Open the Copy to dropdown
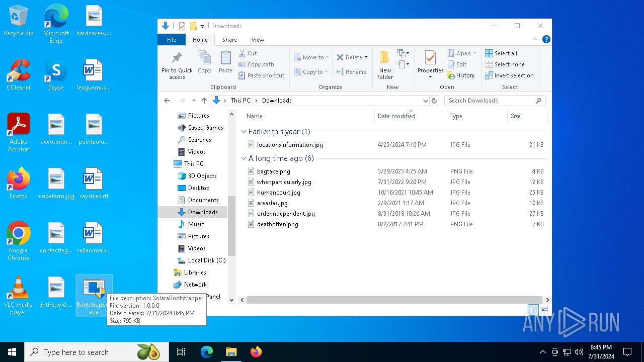 311,72
